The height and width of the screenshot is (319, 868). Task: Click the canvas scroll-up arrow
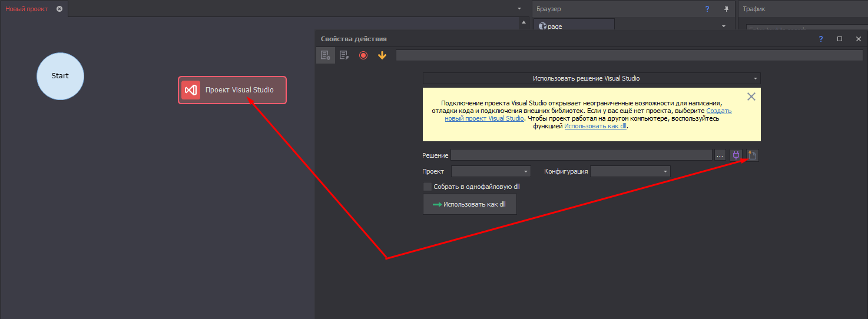click(x=523, y=22)
